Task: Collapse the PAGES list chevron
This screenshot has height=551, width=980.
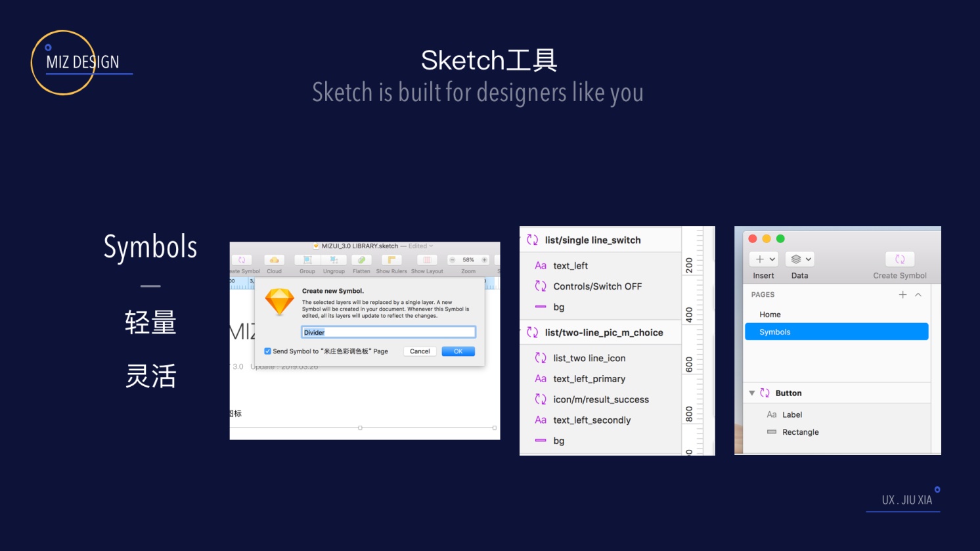Action: point(918,295)
